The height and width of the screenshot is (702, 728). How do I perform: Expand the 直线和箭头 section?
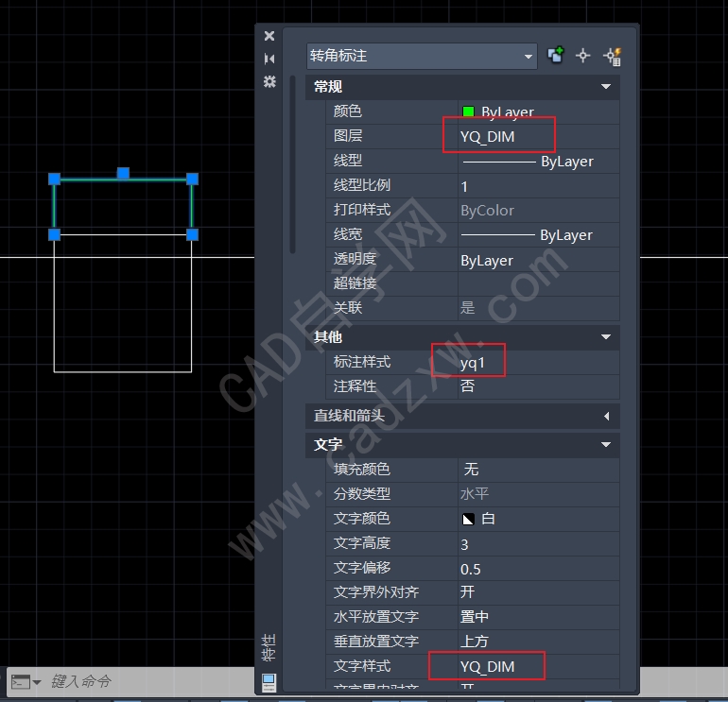(606, 416)
